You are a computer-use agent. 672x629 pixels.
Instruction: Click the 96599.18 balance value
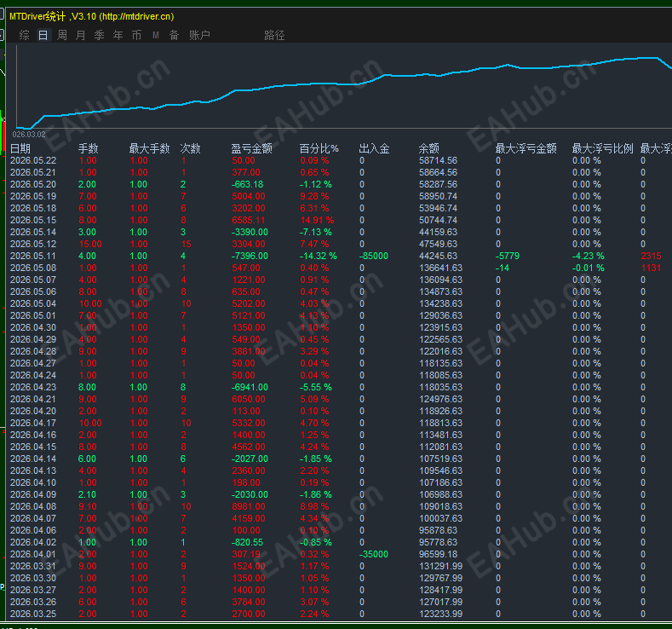tap(438, 554)
